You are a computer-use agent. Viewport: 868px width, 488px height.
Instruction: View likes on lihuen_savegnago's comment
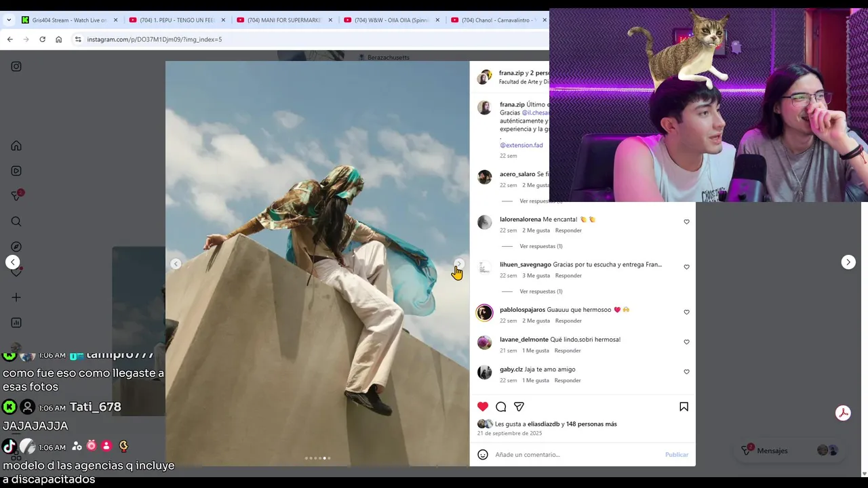536,276
